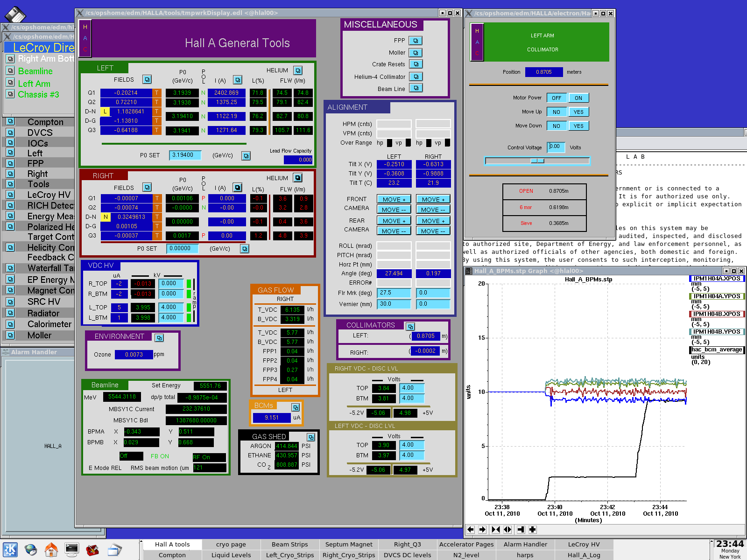747x560 pixels.
Task: Click the left FRONT CAMERA MOVE + button
Action: (394, 199)
